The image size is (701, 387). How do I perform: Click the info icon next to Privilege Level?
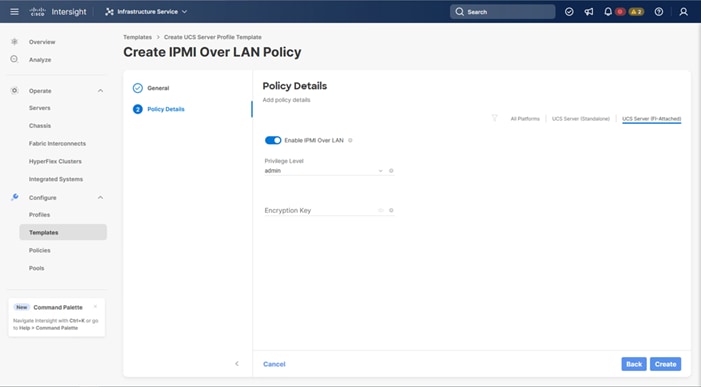tap(391, 171)
